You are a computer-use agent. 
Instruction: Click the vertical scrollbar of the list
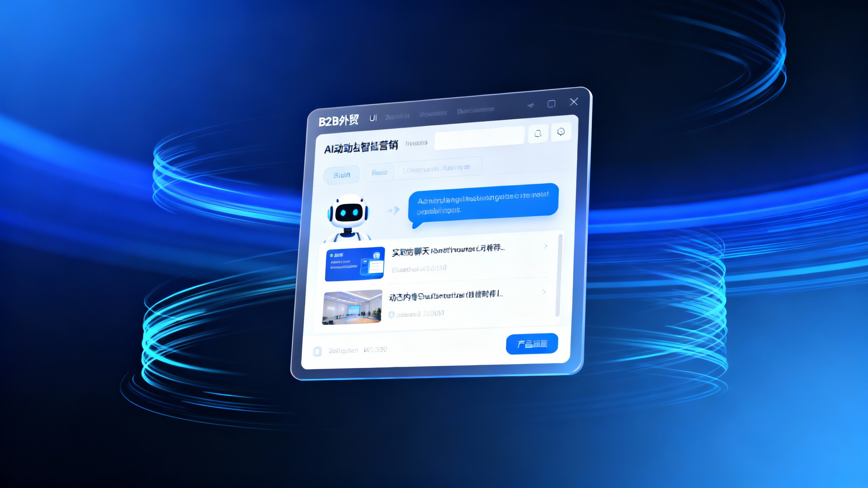click(558, 274)
